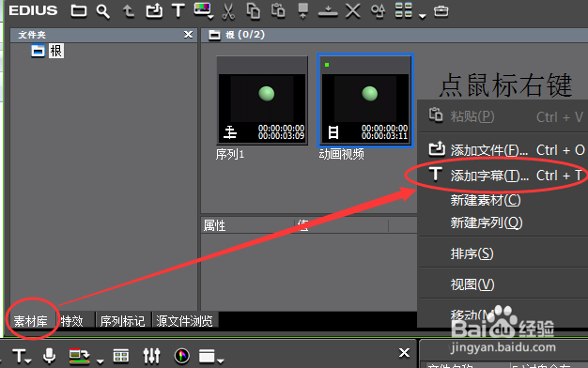Click the microphone voice-over icon
The width and height of the screenshot is (588, 368).
point(49,355)
